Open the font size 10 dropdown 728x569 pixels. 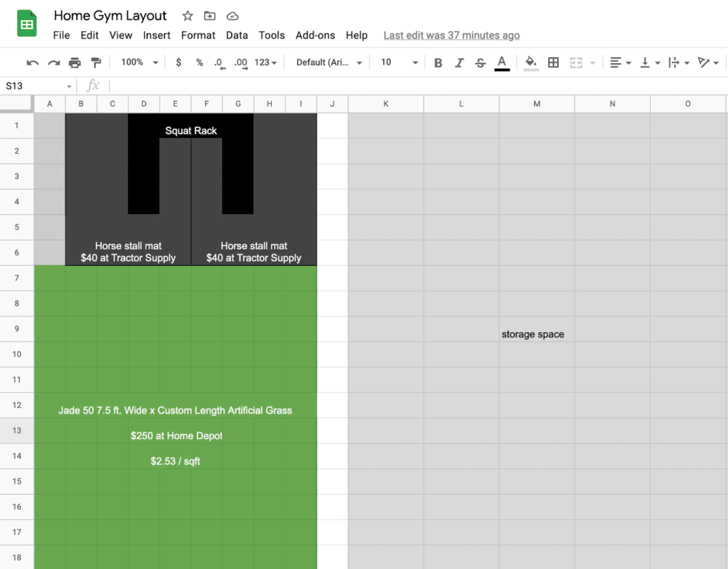pyautogui.click(x=399, y=63)
